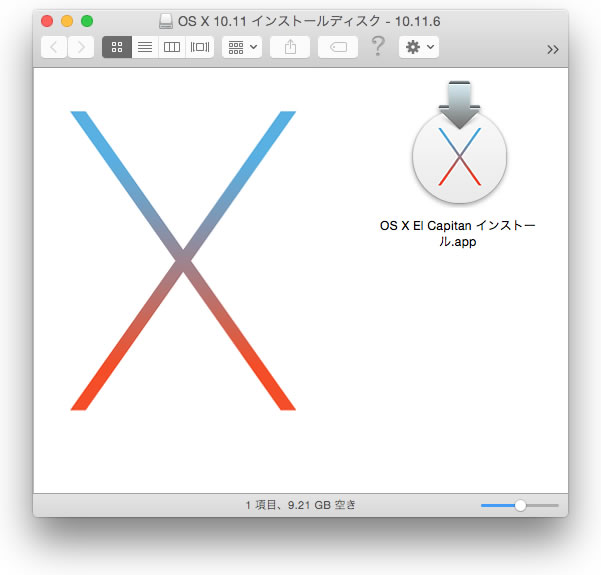This screenshot has width=601, height=575.
Task: Click the status bar text 9.21 GB 空き
Action: (x=322, y=505)
